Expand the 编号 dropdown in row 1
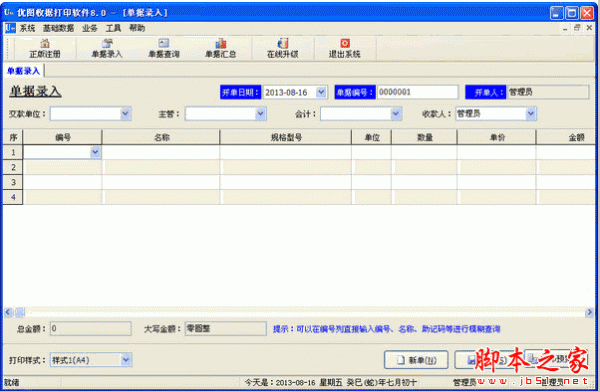Screen dimensions: 600x392 pyautogui.click(x=95, y=152)
